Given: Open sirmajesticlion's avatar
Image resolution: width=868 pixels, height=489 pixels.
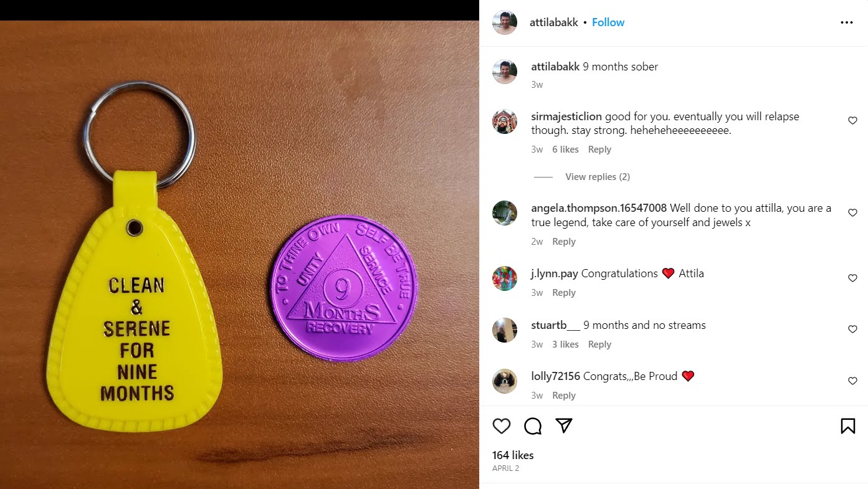Looking at the screenshot, I should [505, 121].
